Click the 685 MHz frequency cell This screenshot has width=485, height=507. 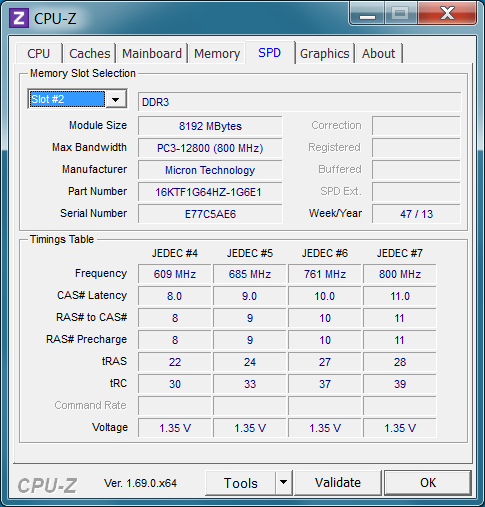click(x=250, y=274)
